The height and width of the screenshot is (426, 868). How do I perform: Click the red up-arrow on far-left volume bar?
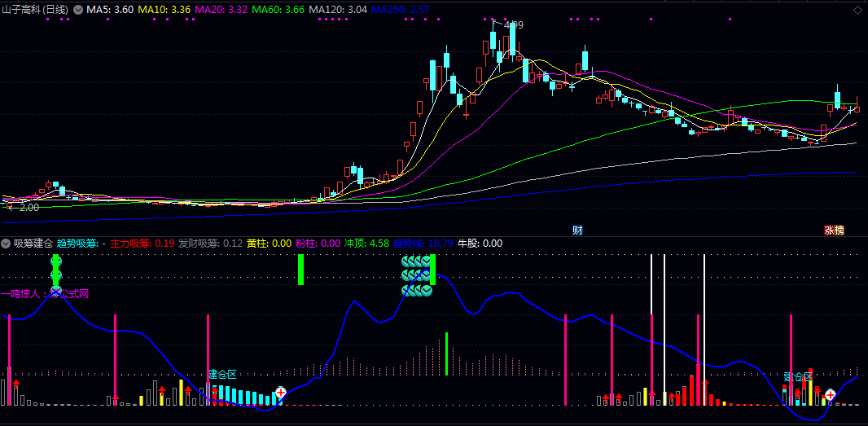pos(16,383)
